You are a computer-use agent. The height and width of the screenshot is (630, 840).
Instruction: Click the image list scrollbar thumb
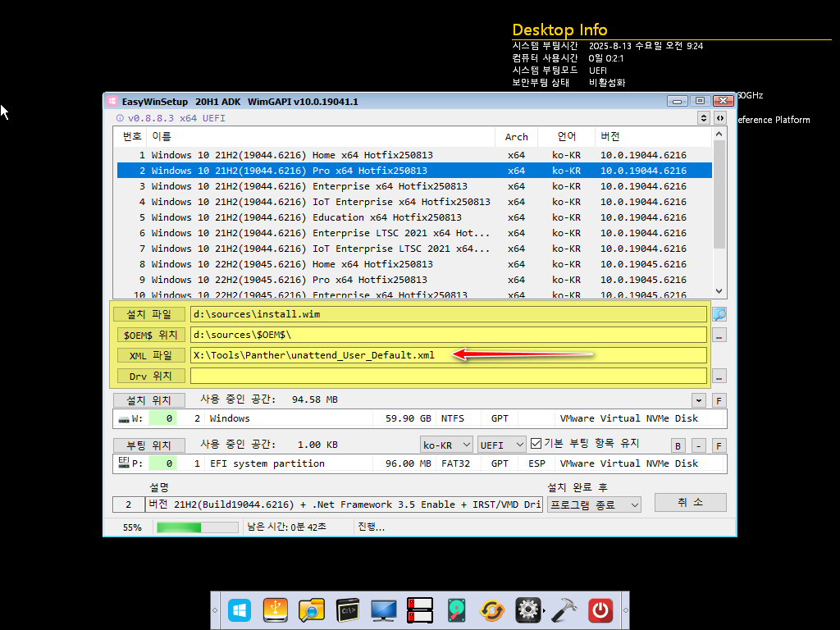(x=719, y=195)
